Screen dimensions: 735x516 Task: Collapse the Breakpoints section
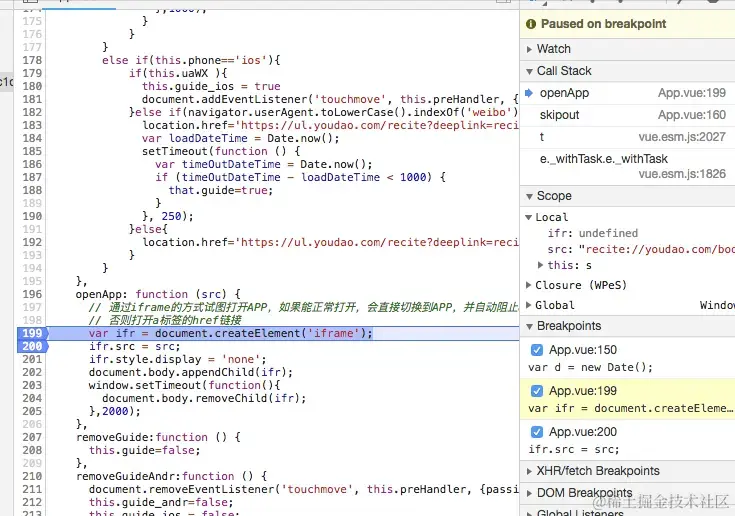(x=529, y=326)
